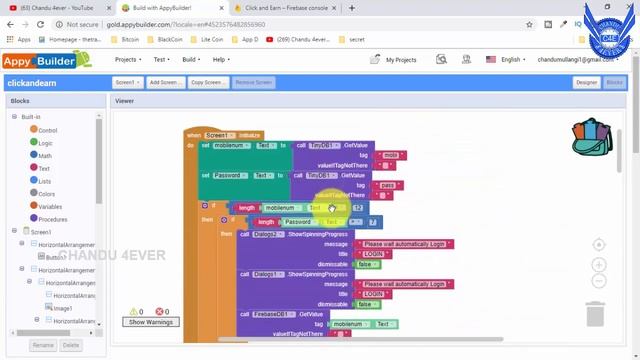Open the Help dropdown menu

point(221,60)
